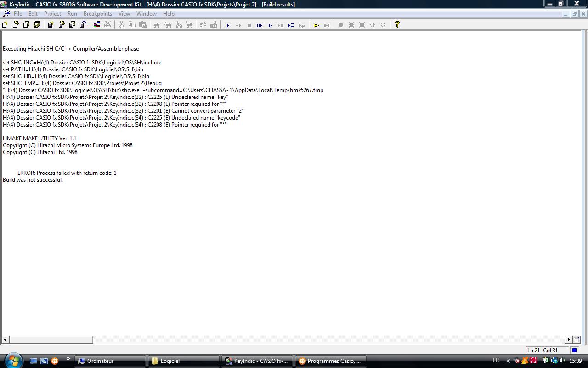Click the inner document Restore button
The image size is (588, 368).
(x=574, y=14)
